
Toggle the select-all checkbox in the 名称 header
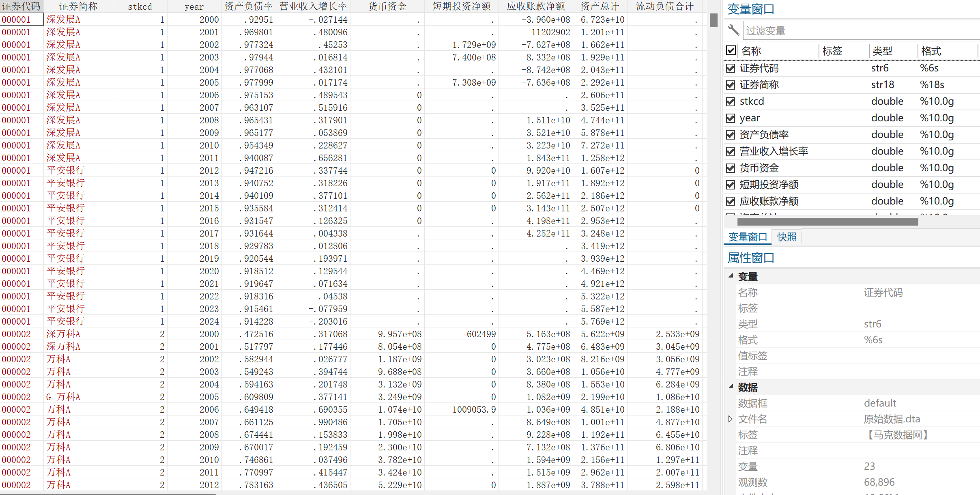731,50
